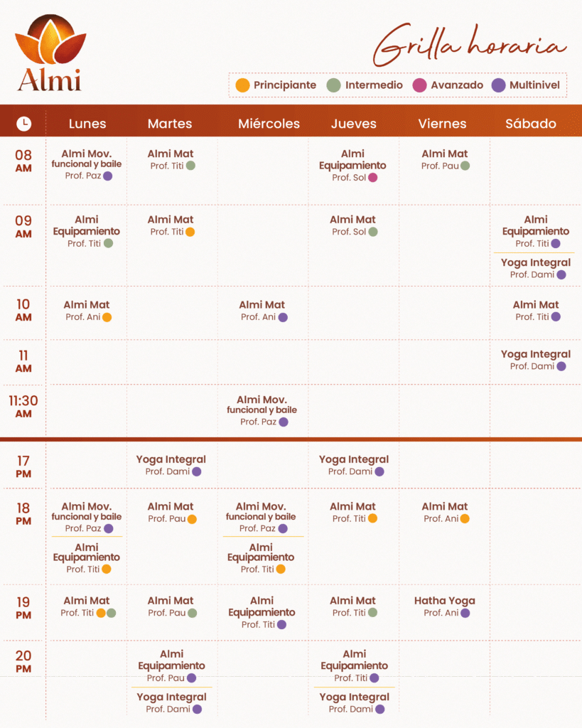The height and width of the screenshot is (728, 582).
Task: Open the Miércoles 11:30 AM Almi Mov. class
Action: (x=262, y=400)
